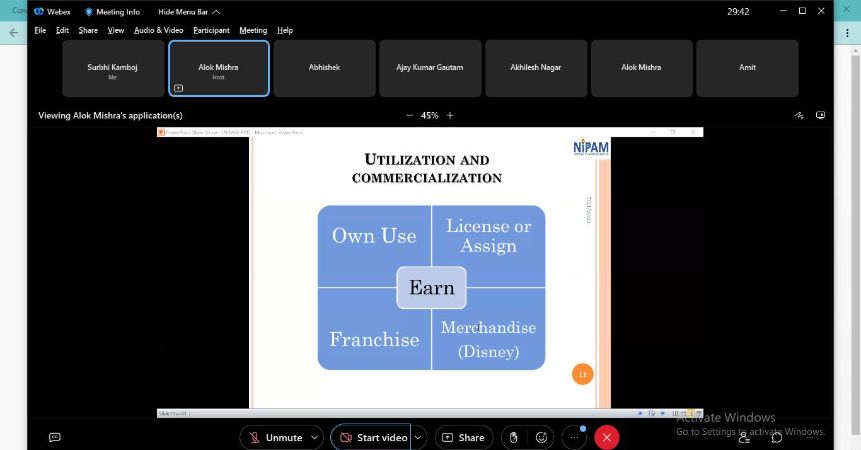
Task: Click the red leave meeting button
Action: pyautogui.click(x=606, y=437)
